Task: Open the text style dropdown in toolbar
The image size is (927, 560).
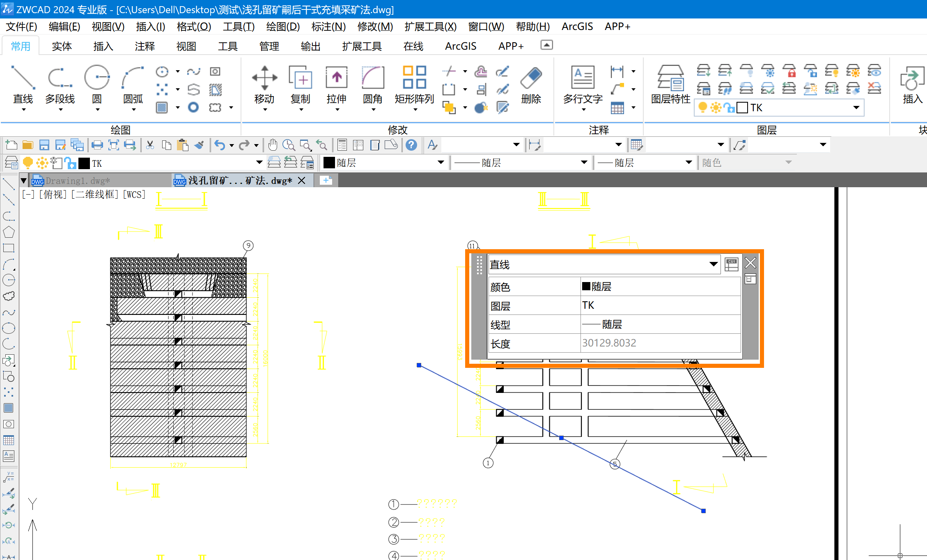Action: pyautogui.click(x=516, y=145)
